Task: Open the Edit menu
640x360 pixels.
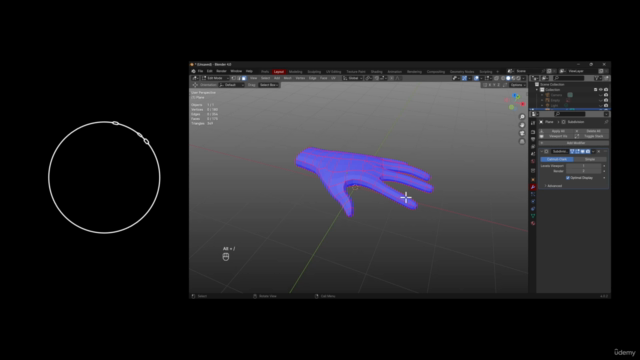Action: [x=210, y=71]
